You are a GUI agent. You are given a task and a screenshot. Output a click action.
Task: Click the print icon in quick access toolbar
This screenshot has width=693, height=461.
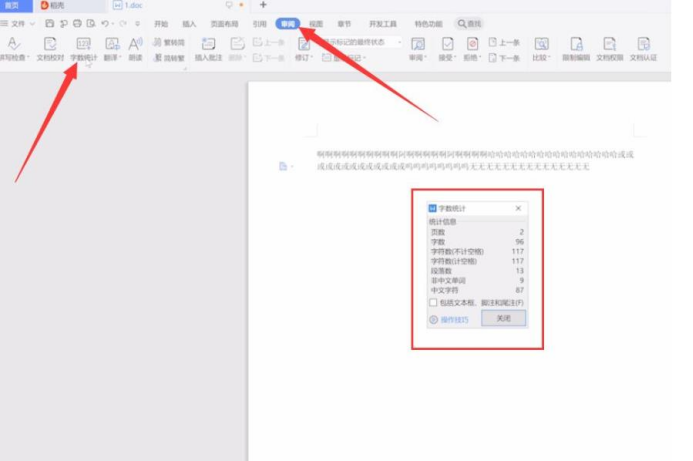tap(77, 23)
